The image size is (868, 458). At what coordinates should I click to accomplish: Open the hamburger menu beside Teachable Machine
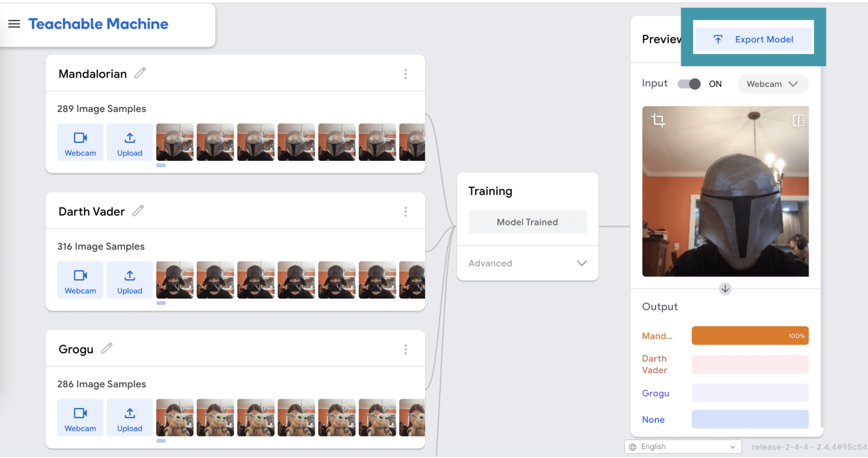coord(14,24)
